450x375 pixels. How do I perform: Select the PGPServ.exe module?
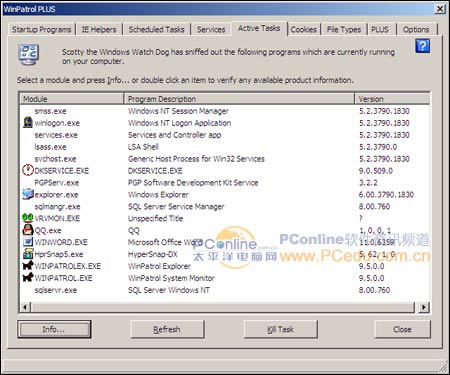[x=57, y=183]
